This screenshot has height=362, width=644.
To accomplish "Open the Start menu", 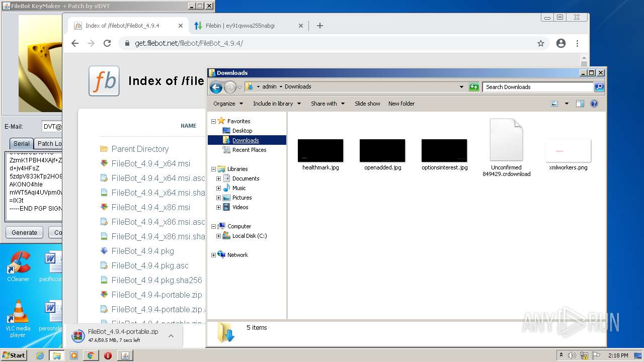I will pos(14,355).
